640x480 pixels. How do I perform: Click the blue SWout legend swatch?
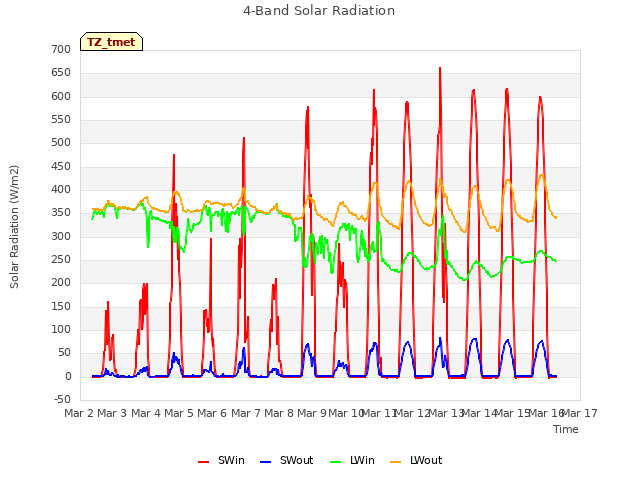pyautogui.click(x=265, y=462)
